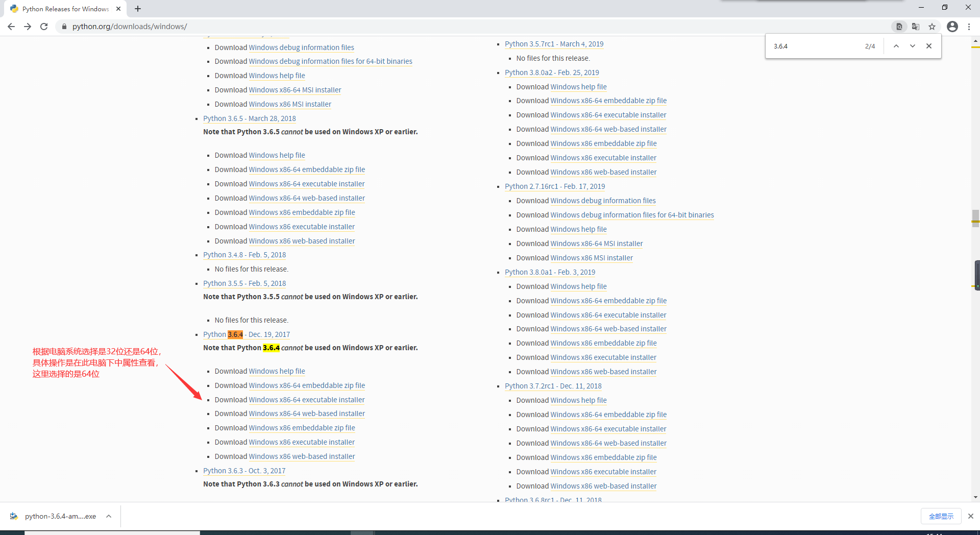Click the site lock icon in the address bar
980x535 pixels.
[x=64, y=27]
